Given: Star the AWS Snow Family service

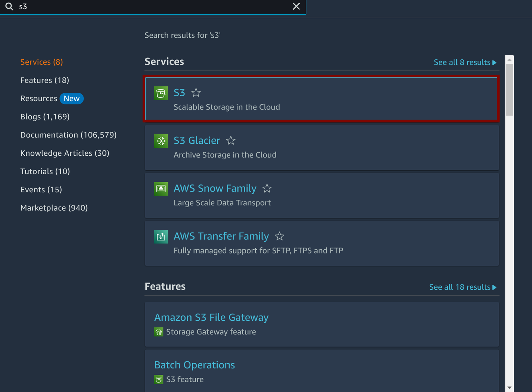Looking at the screenshot, I should [x=267, y=189].
